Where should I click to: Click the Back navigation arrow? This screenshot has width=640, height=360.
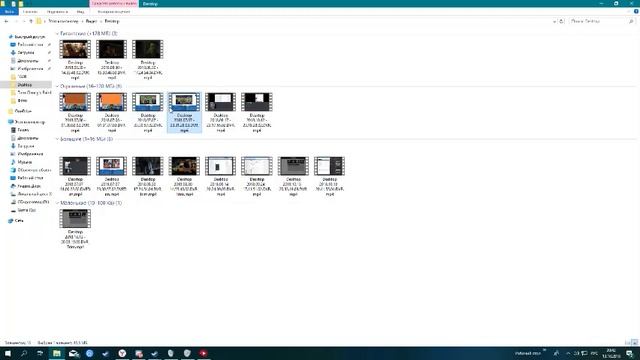pyautogui.click(x=7, y=21)
